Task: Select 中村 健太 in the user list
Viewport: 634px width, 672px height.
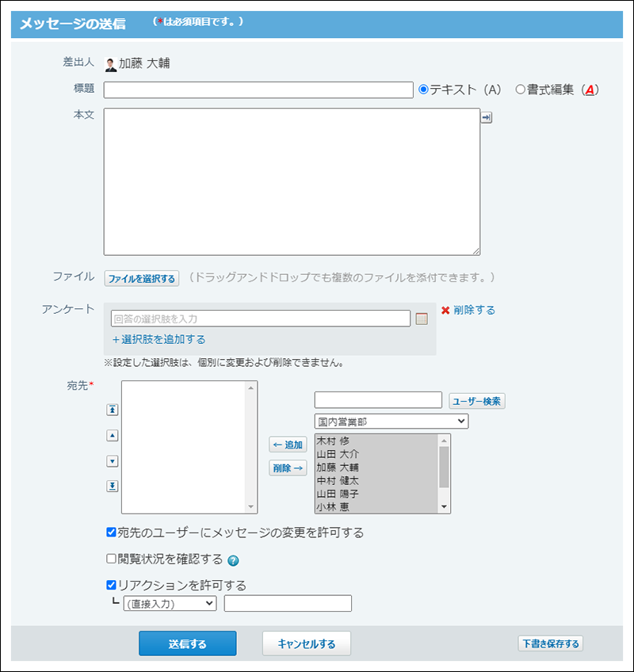Action: tap(376, 481)
